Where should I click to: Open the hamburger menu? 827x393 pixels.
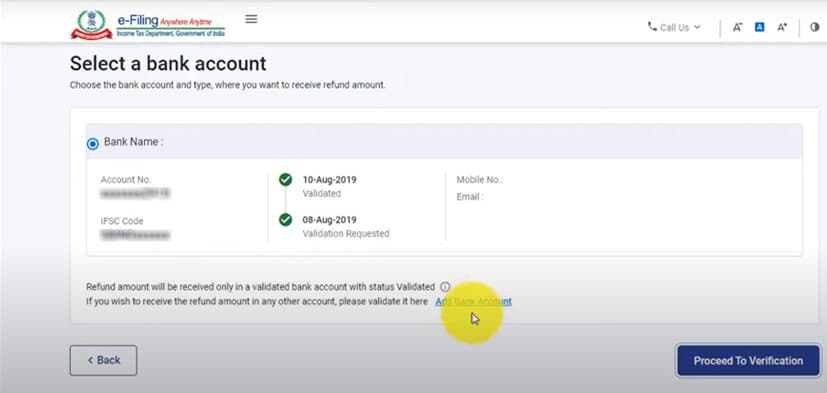(x=252, y=19)
